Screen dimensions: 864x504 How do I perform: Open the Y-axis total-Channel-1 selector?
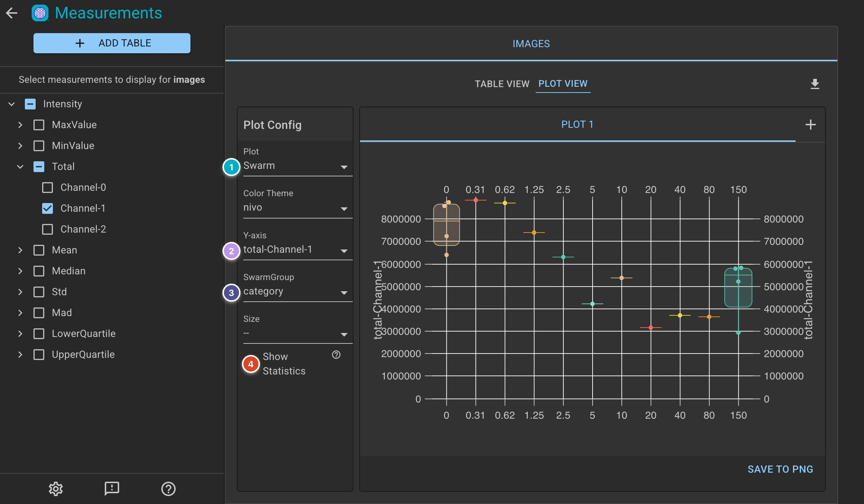coord(297,250)
